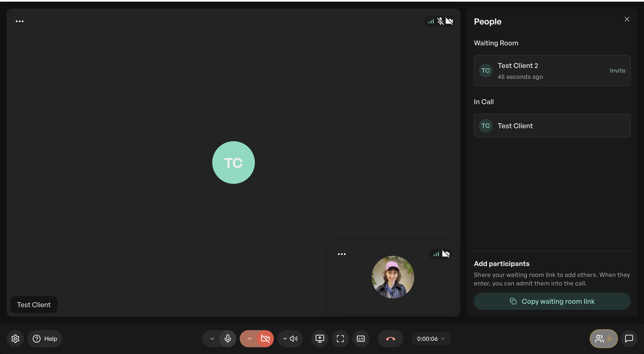Click the signal strength indicator on self-view
Screen dimensions: 644x354
click(x=436, y=254)
